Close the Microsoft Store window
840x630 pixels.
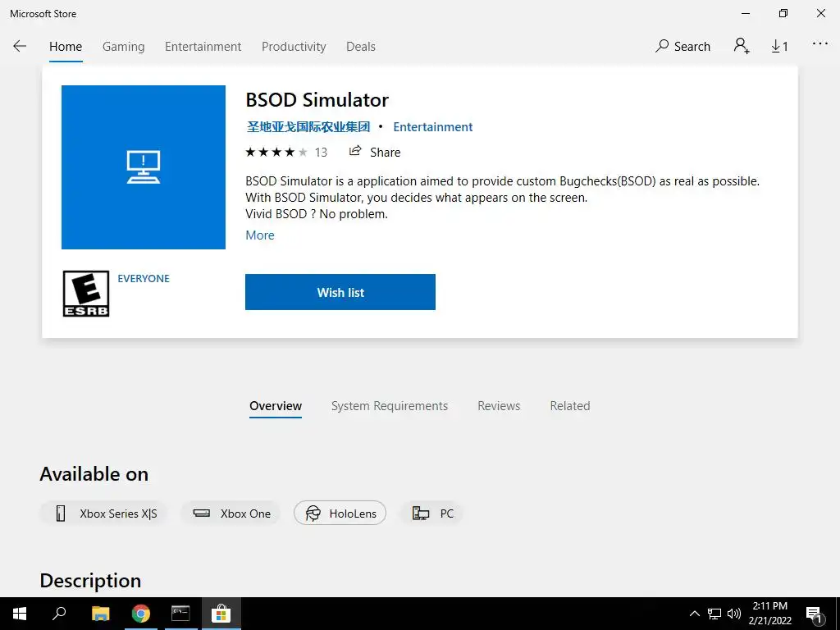click(x=820, y=13)
